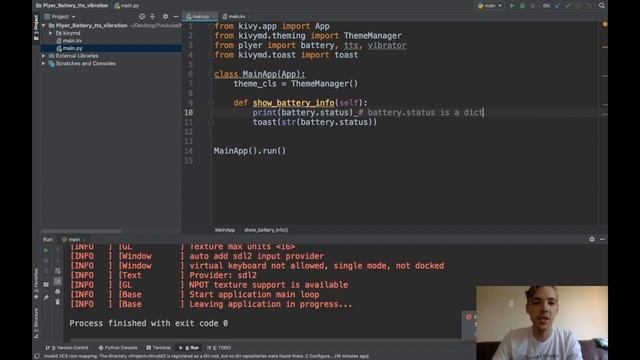This screenshot has height=360, width=640.
Task: Open the main run configuration dropdown
Action: (x=490, y=6)
